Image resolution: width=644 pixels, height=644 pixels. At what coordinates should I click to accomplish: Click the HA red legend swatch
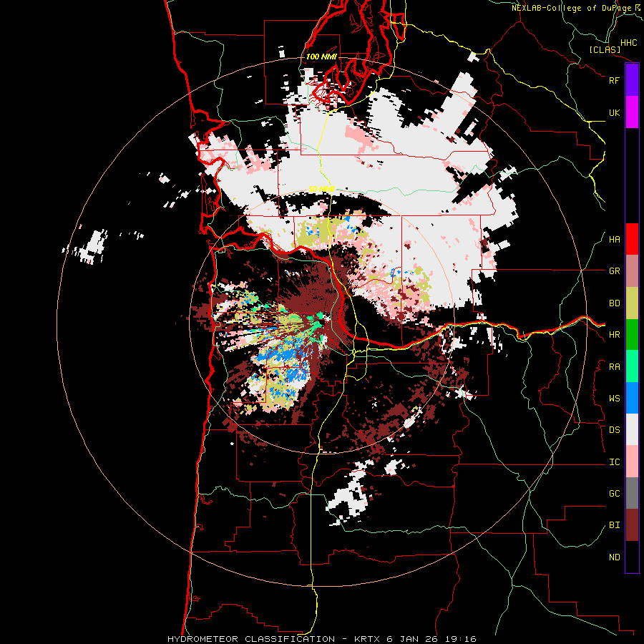632,239
